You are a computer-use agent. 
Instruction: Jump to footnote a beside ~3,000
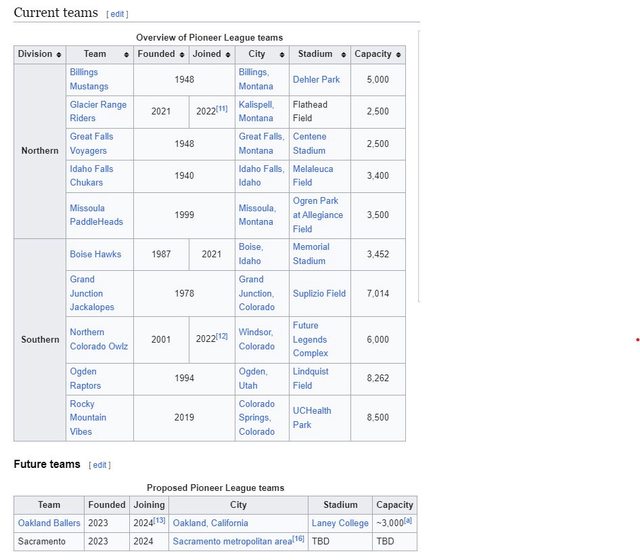click(410, 519)
